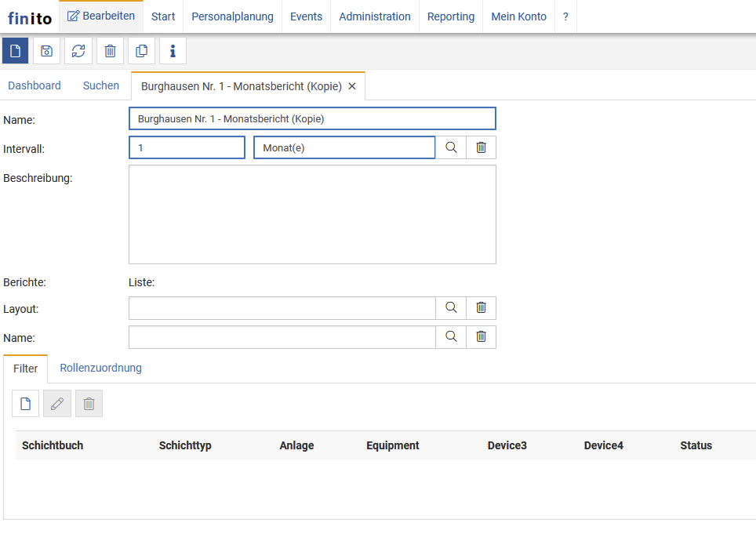Open the Suchen tab
This screenshot has height=552, width=756.
101,85
